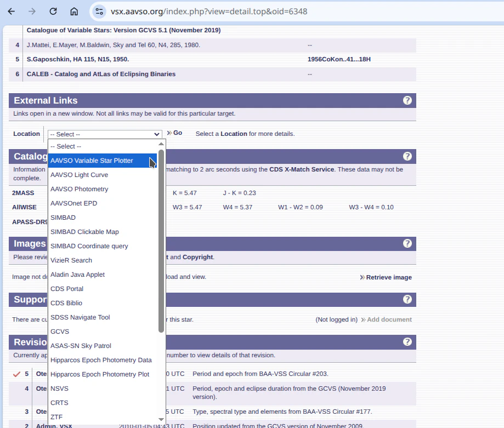Open help icon for Supporting documents section
504x428 pixels.
pyautogui.click(x=407, y=299)
